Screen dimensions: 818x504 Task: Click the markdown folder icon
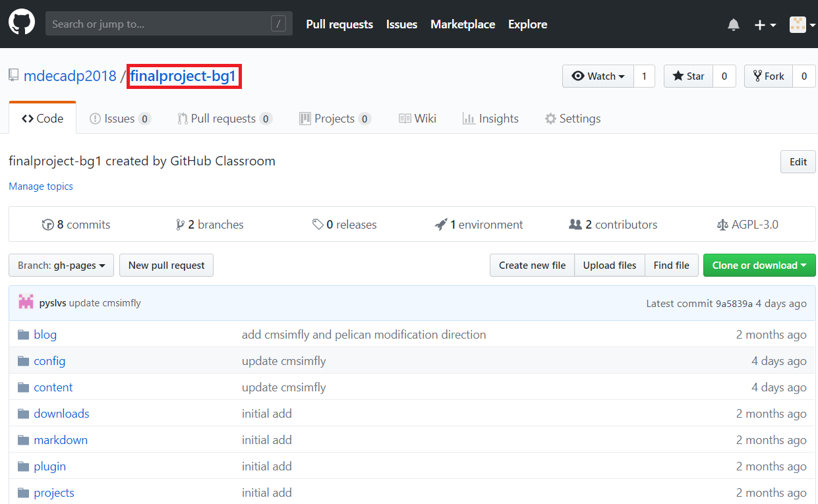tap(24, 440)
